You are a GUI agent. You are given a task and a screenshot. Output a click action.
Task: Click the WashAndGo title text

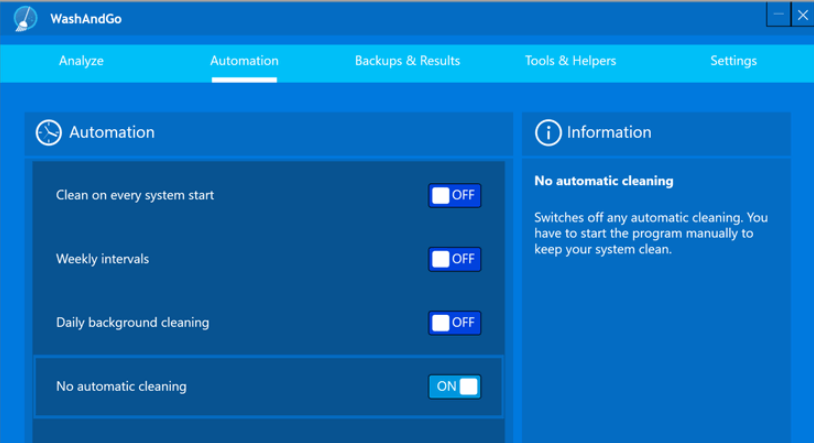click(86, 19)
